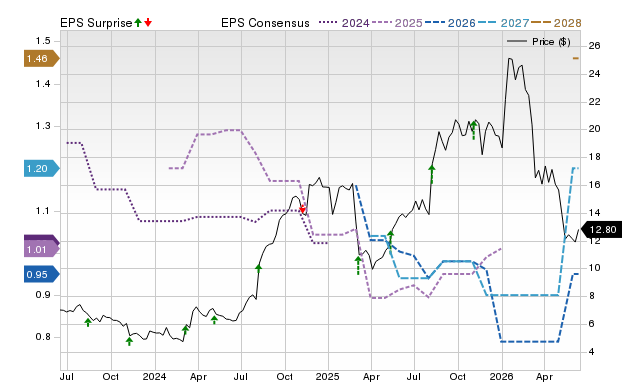
Task: Select the 2026 EPS consensus legend entry
Action: 450,23
